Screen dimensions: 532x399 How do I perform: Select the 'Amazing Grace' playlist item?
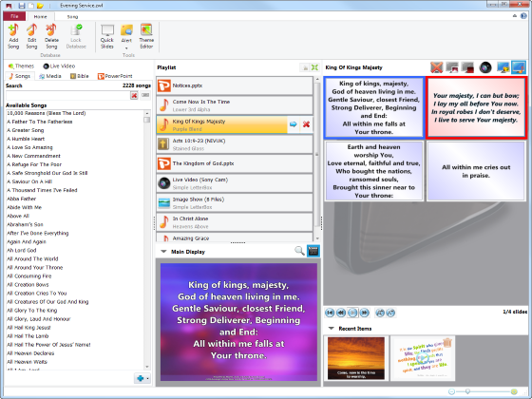pyautogui.click(x=235, y=237)
